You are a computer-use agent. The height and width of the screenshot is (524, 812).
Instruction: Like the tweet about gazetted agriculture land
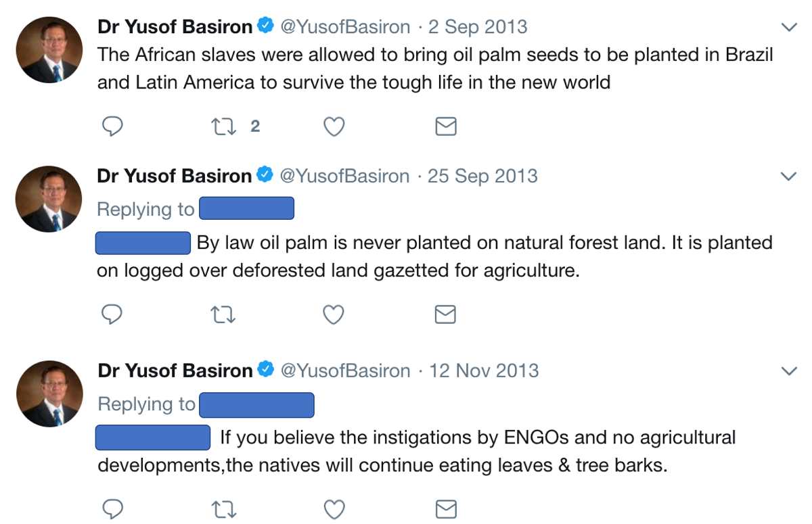334,314
